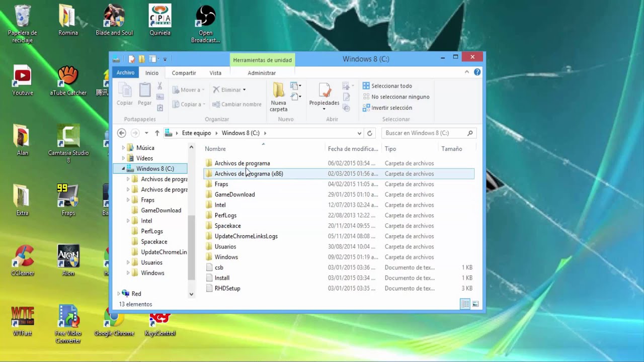This screenshot has width=644, height=362.
Task: Click Invertir selección in the ribbon
Action: [387, 108]
